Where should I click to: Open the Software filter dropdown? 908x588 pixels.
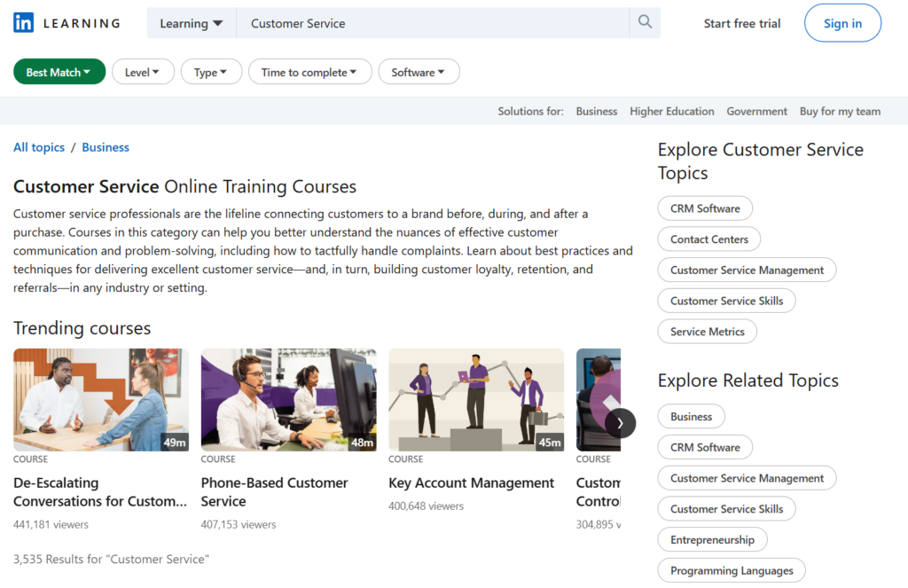click(x=419, y=72)
